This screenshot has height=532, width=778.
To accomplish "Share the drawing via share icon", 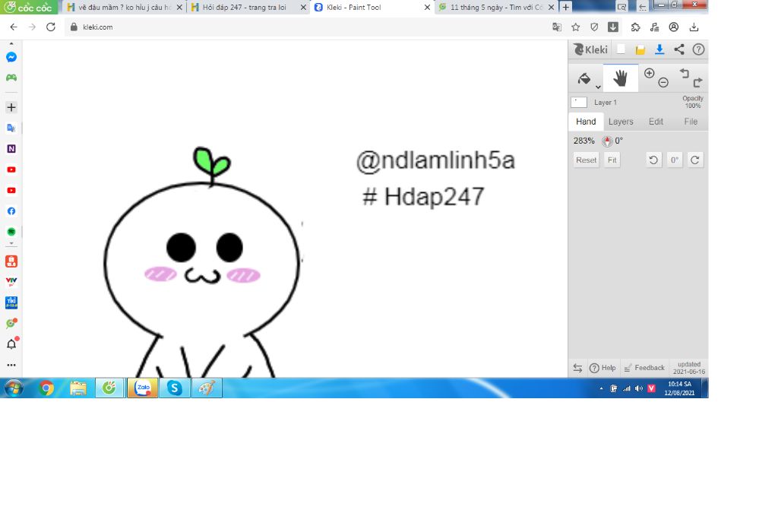I will click(679, 49).
